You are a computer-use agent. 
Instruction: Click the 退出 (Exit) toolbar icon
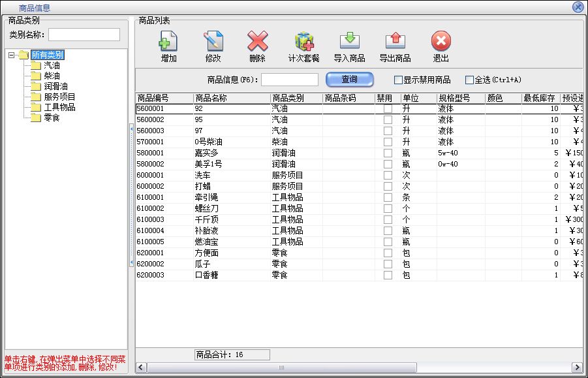(x=441, y=42)
